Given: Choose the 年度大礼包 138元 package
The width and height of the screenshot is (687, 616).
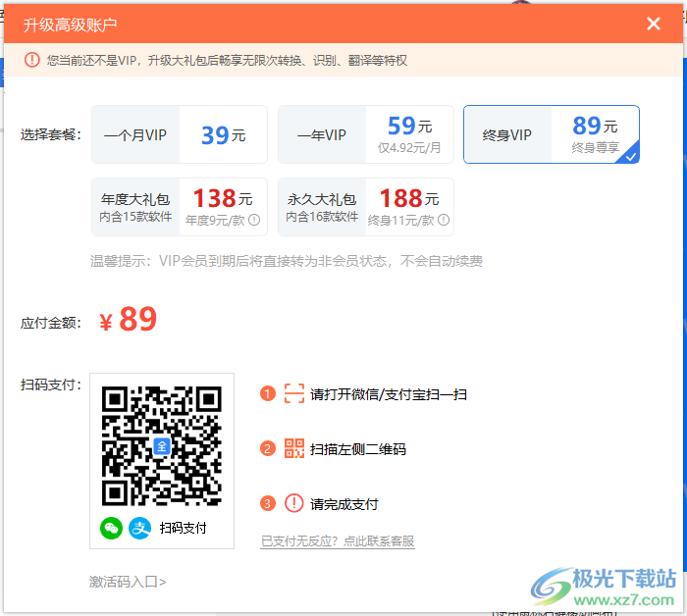Looking at the screenshot, I should click(x=180, y=207).
